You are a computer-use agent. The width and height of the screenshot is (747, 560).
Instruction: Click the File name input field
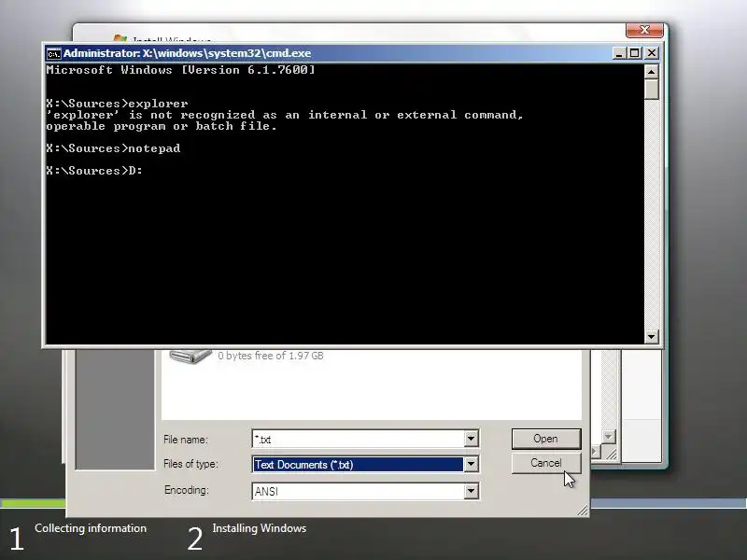tap(359, 439)
